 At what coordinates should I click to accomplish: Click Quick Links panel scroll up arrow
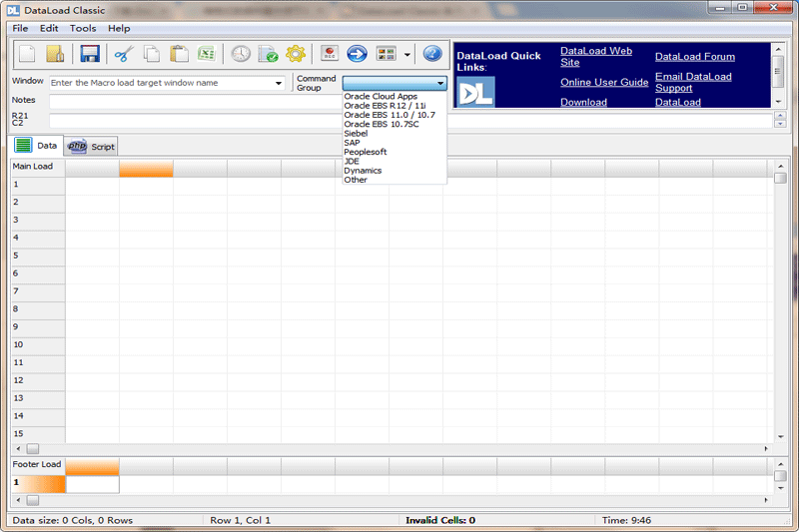click(x=778, y=49)
